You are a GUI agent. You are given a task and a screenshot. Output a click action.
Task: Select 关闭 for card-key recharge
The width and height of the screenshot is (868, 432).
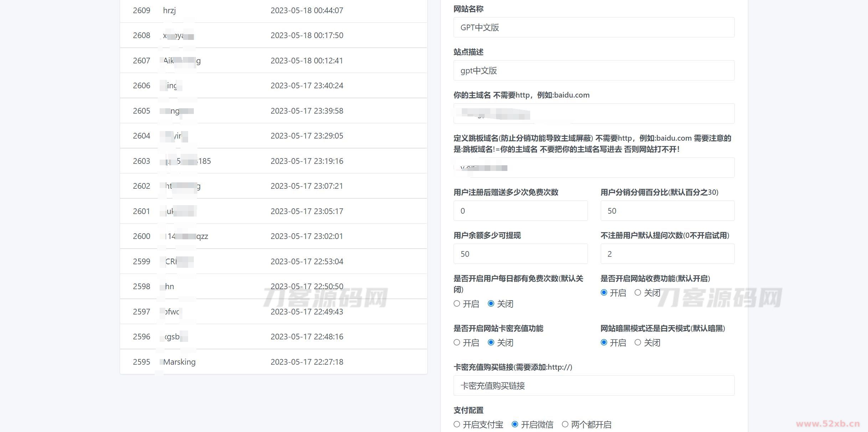(491, 343)
